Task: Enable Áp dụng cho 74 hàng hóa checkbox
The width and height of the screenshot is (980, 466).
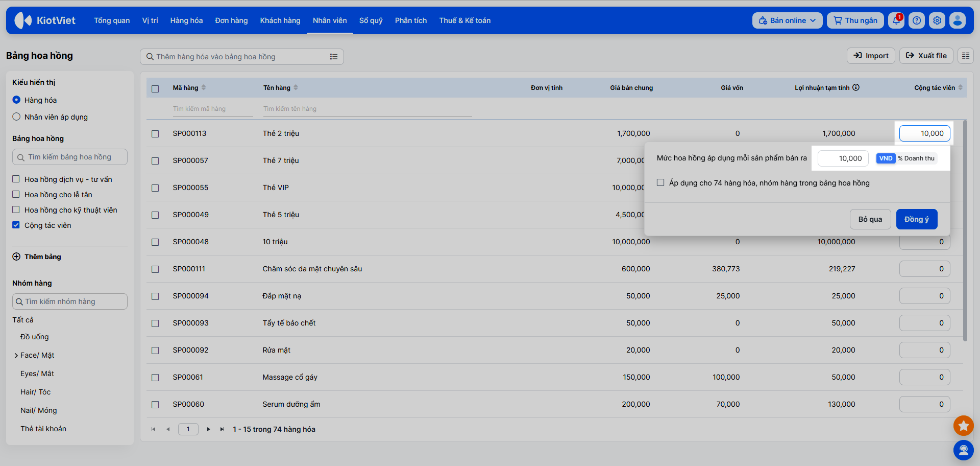Action: (660, 182)
